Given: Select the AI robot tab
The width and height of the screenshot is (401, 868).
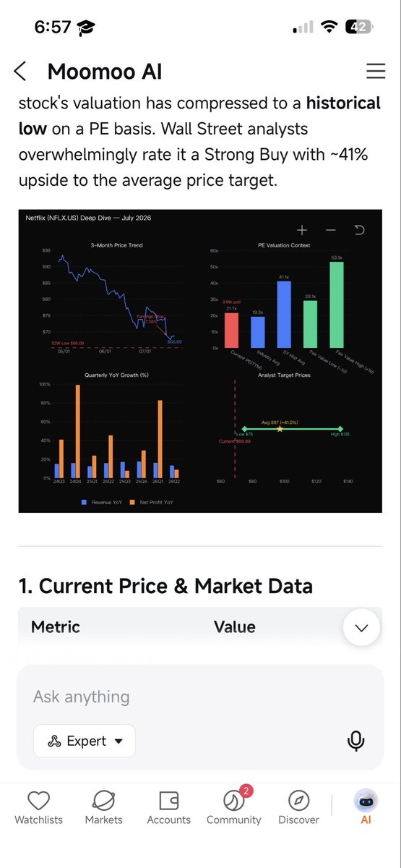Looking at the screenshot, I should (366, 807).
